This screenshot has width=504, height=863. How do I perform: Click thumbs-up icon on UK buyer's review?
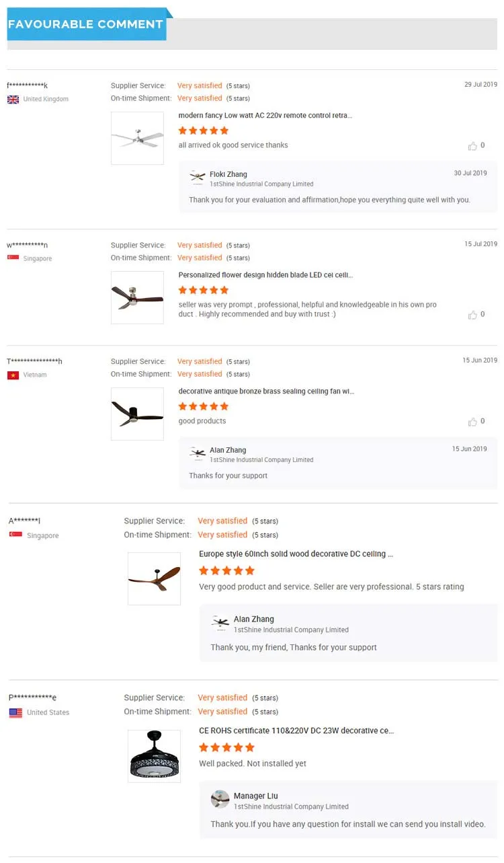tap(472, 145)
